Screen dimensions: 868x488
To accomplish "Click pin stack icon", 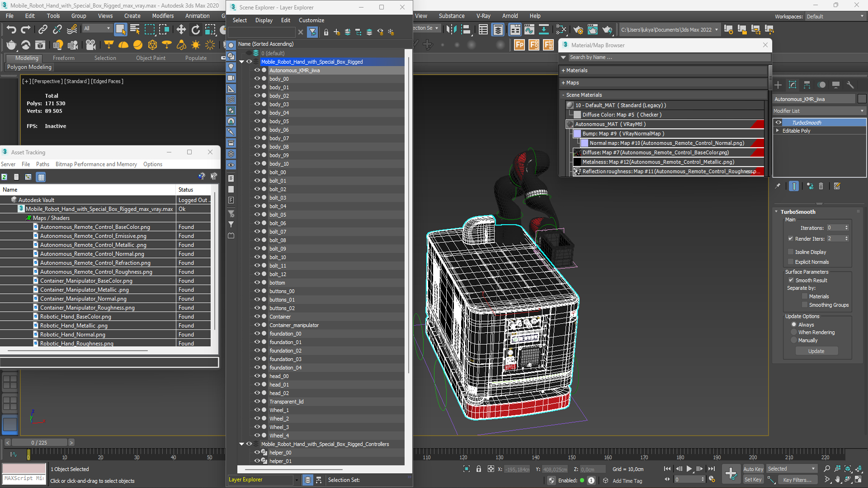I will click(x=778, y=186).
